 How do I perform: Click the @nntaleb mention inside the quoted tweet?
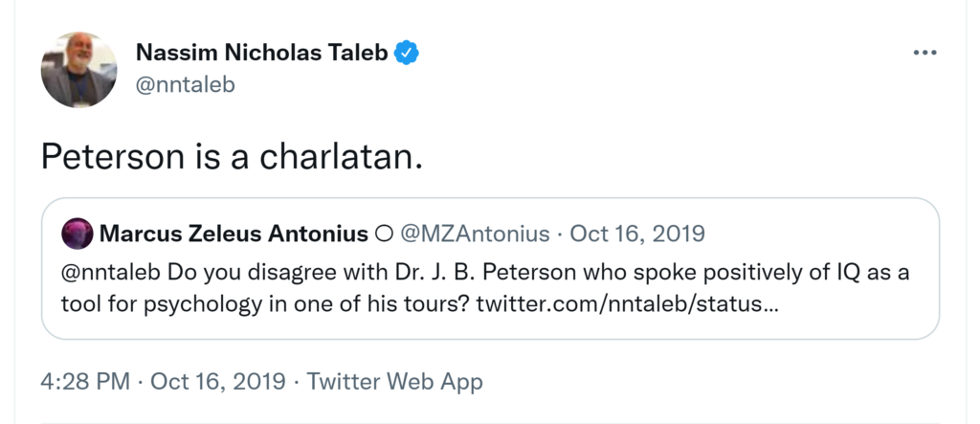tap(110, 272)
